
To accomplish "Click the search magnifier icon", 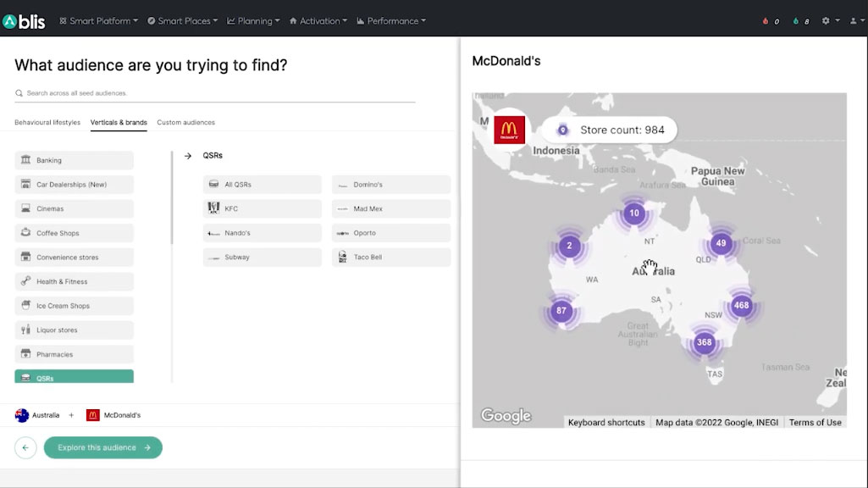I will click(x=19, y=93).
